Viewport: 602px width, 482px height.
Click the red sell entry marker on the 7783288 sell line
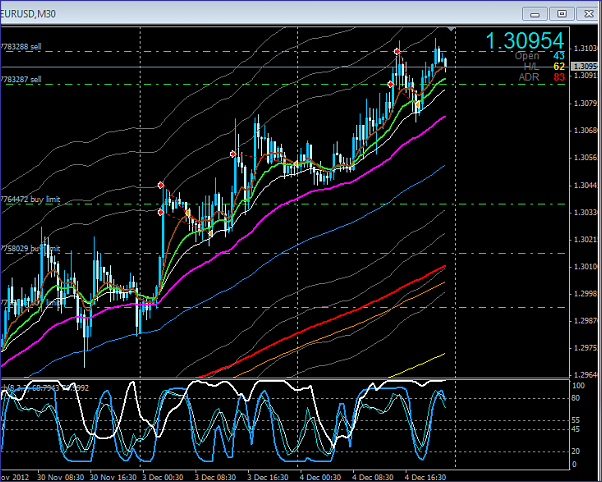pos(397,51)
